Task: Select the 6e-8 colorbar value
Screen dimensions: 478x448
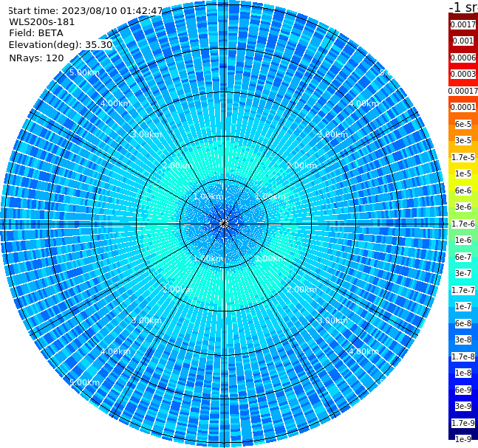Action: click(x=463, y=323)
